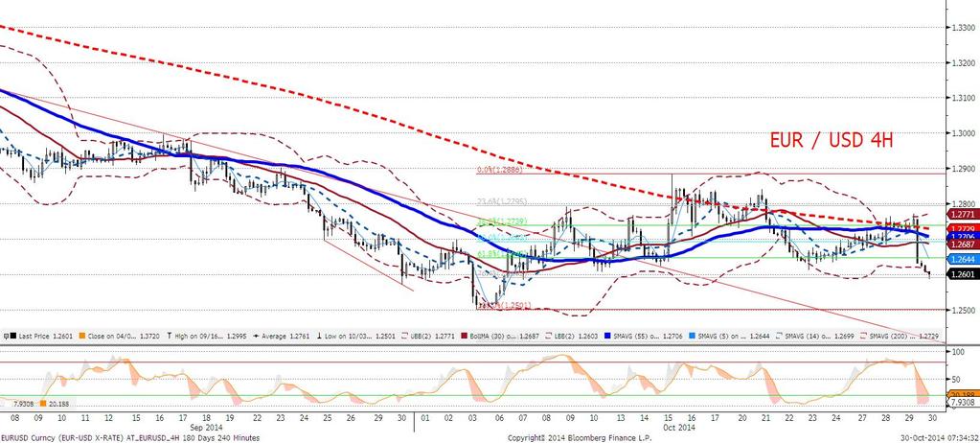Image resolution: width=980 pixels, height=443 pixels.
Task: Click the orange 20.188 oscillator legend swatch
Action: [x=42, y=404]
